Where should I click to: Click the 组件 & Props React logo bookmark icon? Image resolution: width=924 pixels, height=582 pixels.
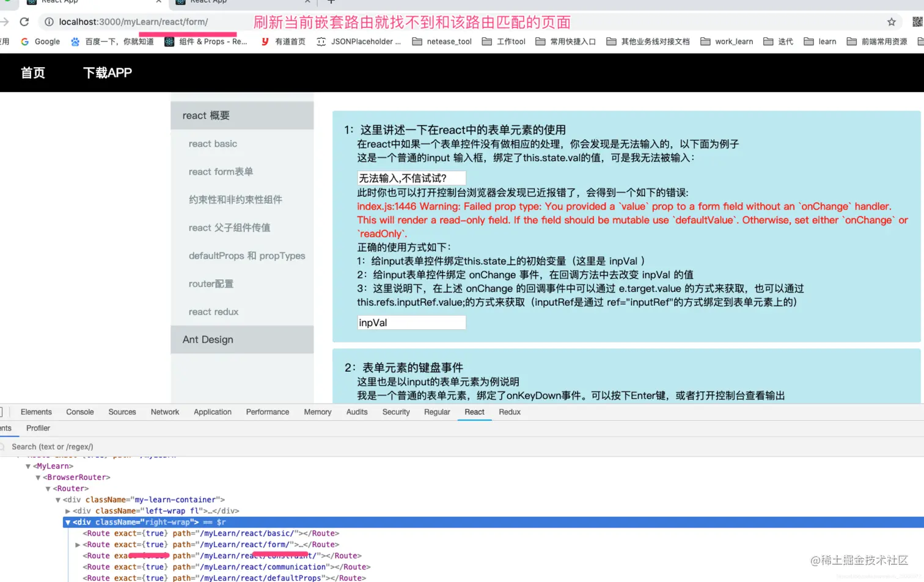(169, 42)
